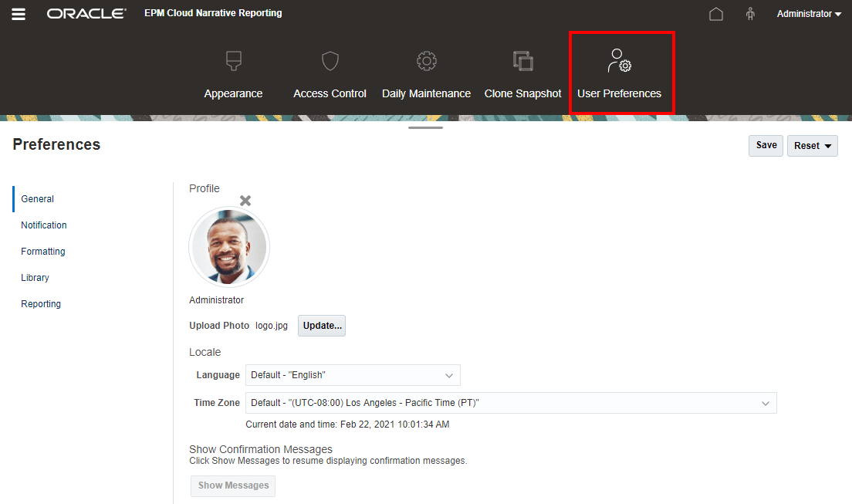Click the Administrator name under photo
852x504 pixels.
point(216,300)
